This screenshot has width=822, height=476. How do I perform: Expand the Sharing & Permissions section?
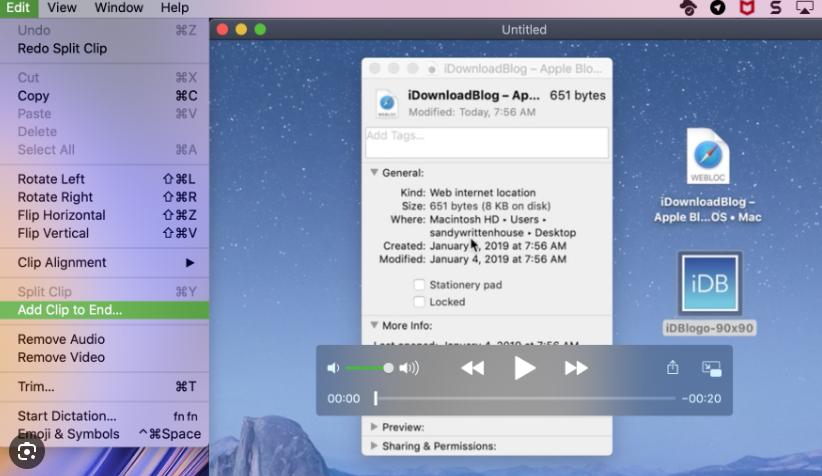374,446
